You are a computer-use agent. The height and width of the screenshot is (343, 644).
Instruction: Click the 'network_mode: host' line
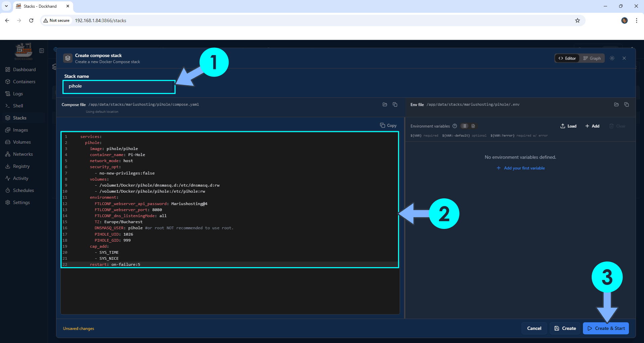111,161
